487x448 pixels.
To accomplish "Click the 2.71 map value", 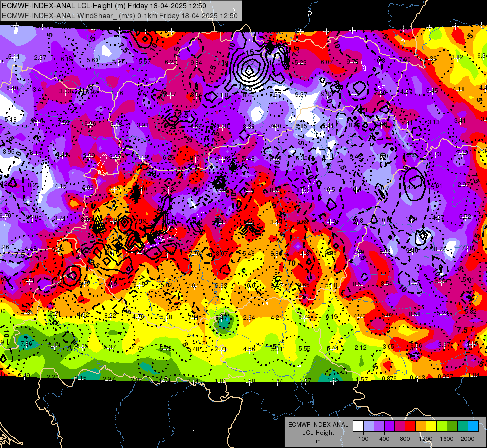I will 221,349.
